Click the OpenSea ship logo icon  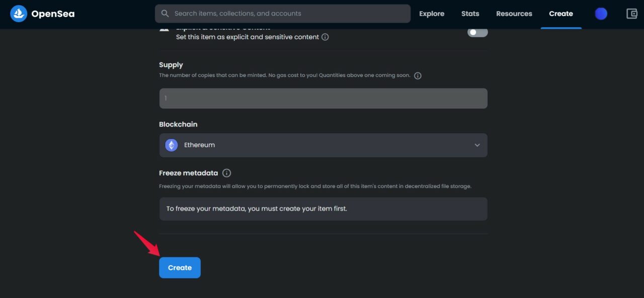[x=19, y=14]
